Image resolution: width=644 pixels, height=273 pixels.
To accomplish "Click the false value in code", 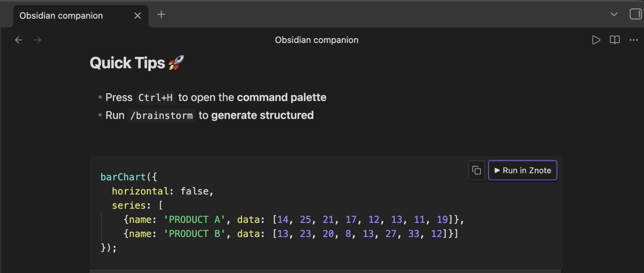I will (x=195, y=191).
